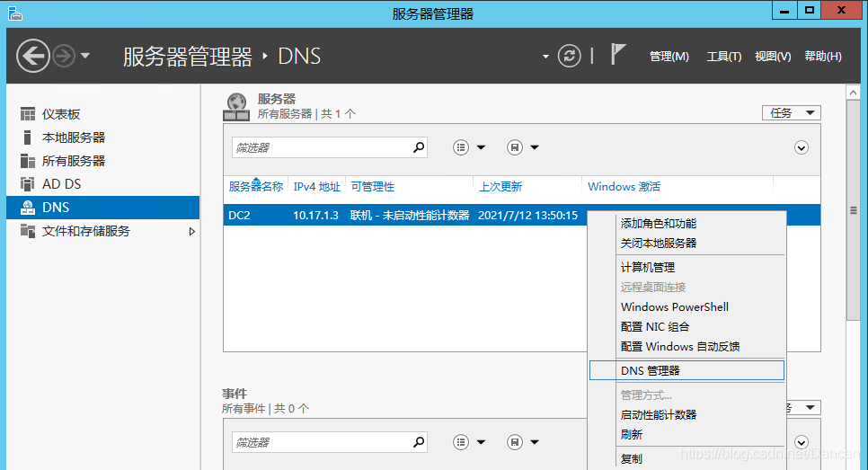Viewport: 868px width, 470px height.
Task: Collapse servers panel with round chevron button
Action: tap(802, 147)
